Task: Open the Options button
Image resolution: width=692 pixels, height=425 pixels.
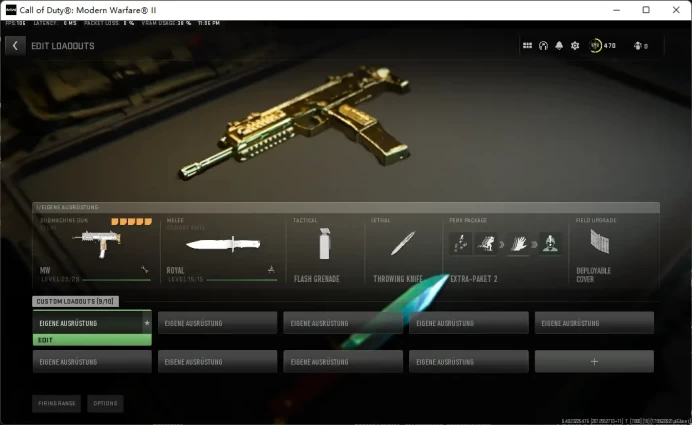Action: [105, 403]
